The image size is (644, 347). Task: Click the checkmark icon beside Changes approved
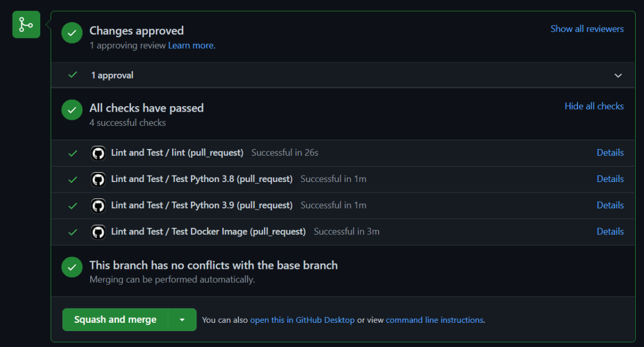72,33
